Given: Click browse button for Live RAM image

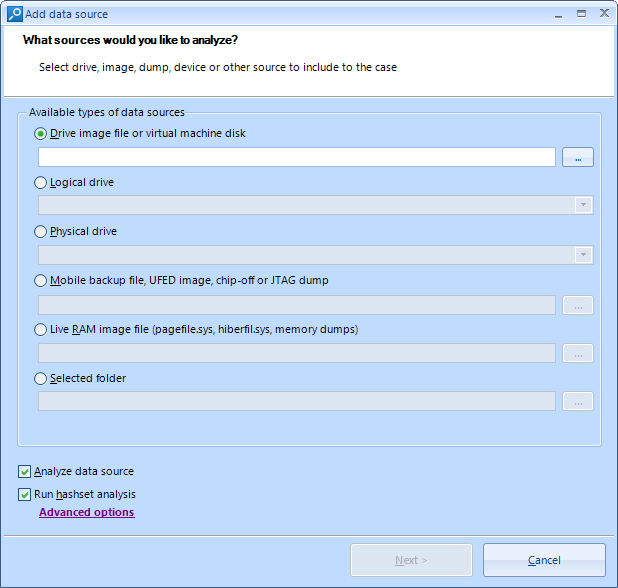Looking at the screenshot, I should pos(578,353).
